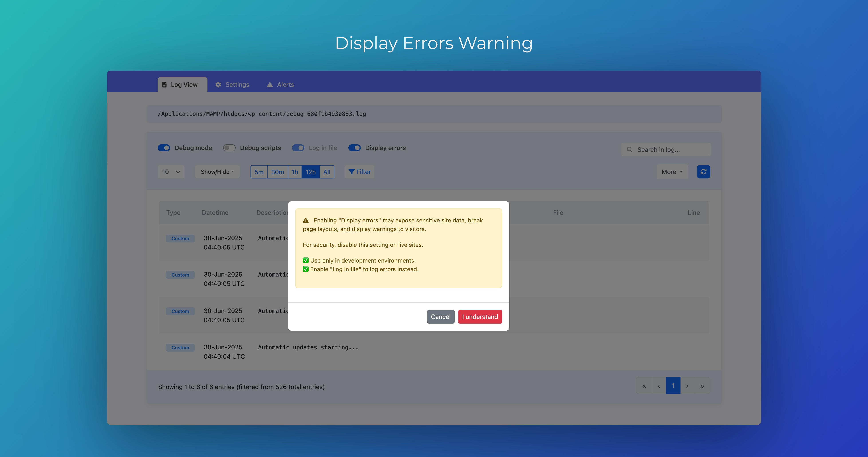Select the 5m time range

tap(259, 172)
